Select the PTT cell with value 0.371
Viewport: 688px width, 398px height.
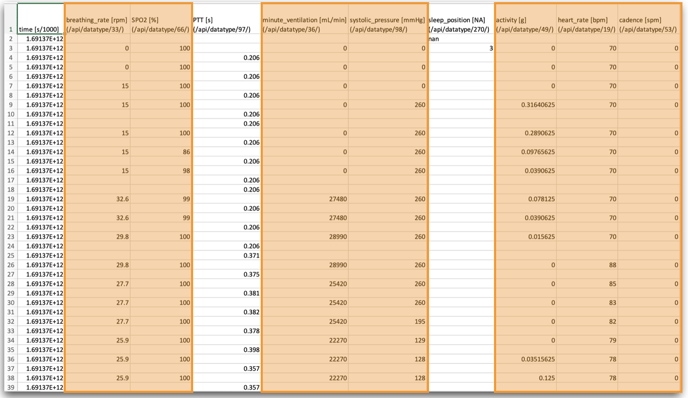[226, 255]
